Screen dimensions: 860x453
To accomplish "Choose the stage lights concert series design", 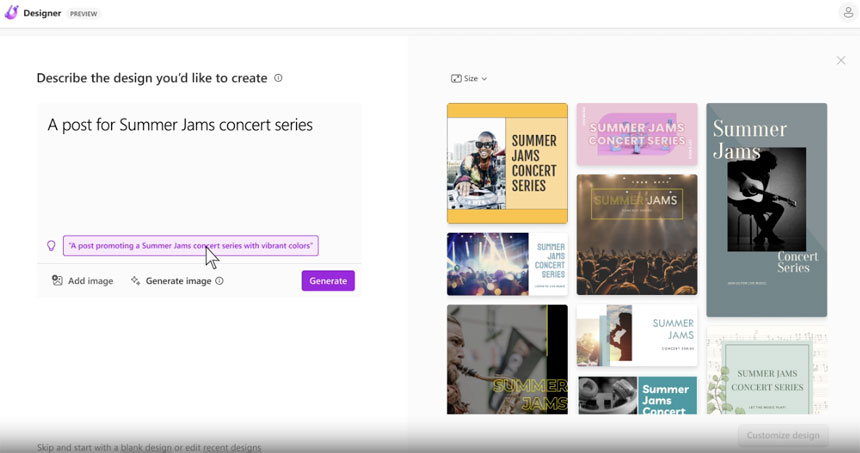I will [507, 264].
